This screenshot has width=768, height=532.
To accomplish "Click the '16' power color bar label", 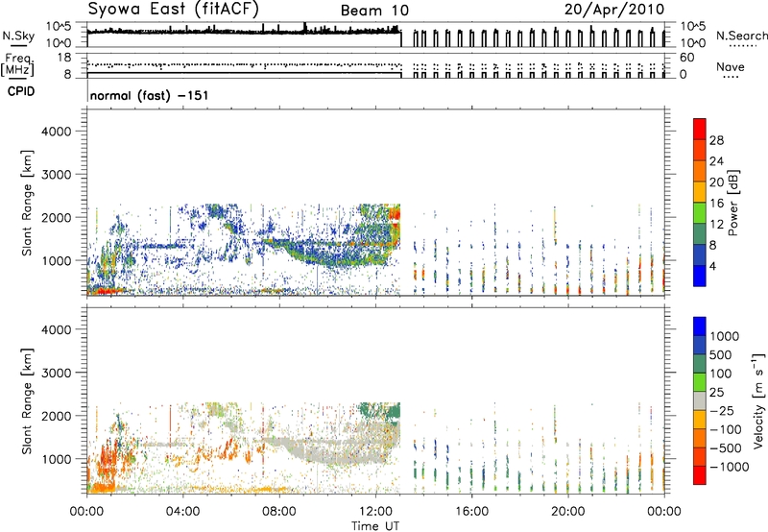I will 716,204.
